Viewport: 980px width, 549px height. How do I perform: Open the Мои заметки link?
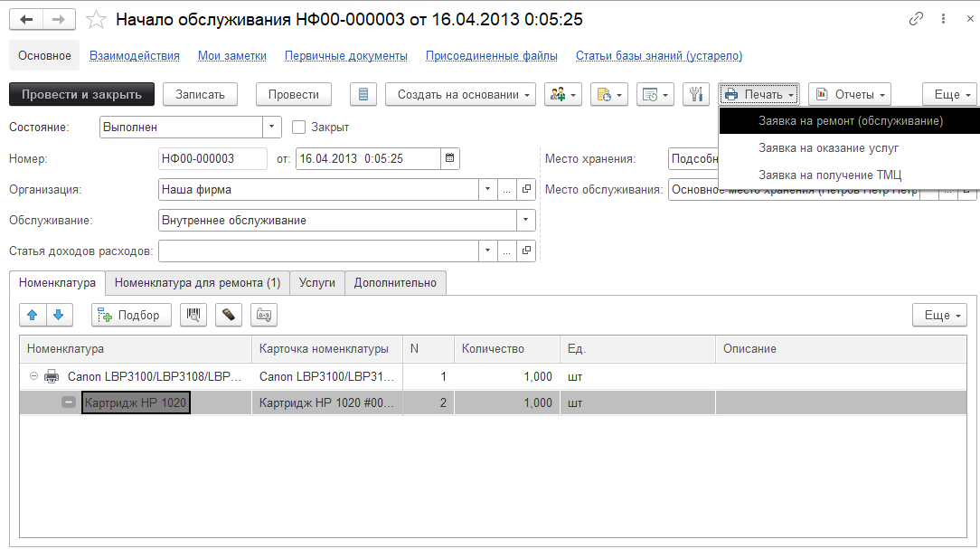(231, 55)
